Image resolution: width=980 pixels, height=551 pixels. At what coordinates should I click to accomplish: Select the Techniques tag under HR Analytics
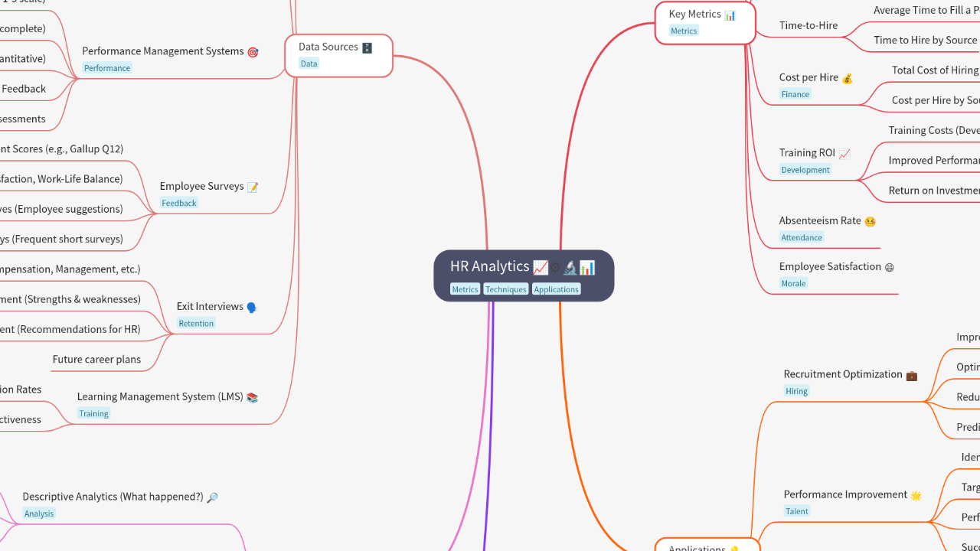pyautogui.click(x=505, y=289)
